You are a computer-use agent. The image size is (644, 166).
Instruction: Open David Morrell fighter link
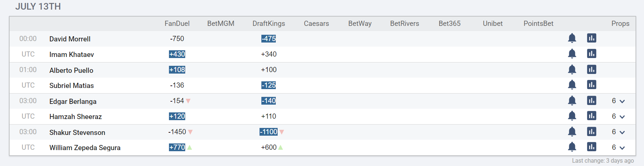70,39
